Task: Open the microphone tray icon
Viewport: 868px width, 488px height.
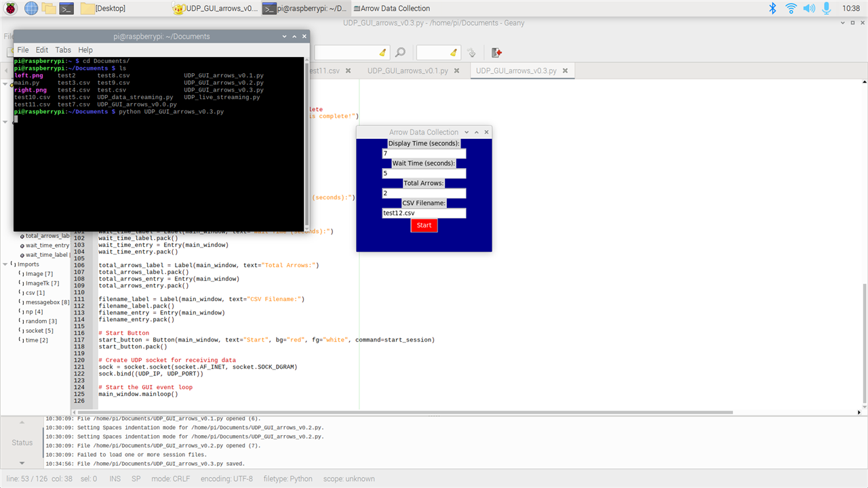Action: point(827,8)
